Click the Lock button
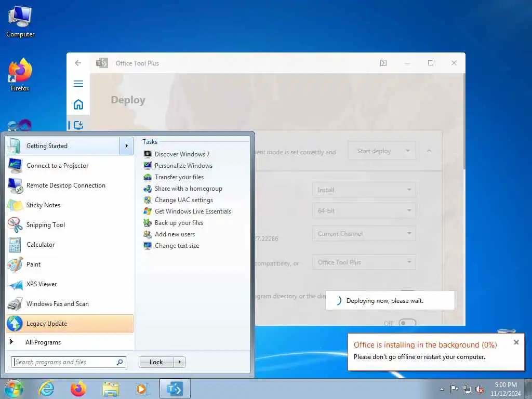 156,362
